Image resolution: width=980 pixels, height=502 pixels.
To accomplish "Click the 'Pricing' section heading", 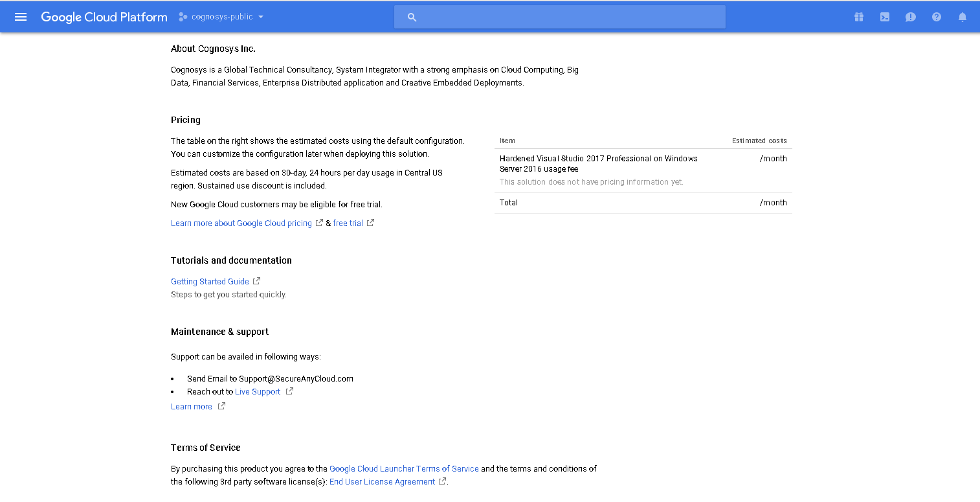I will [x=186, y=120].
